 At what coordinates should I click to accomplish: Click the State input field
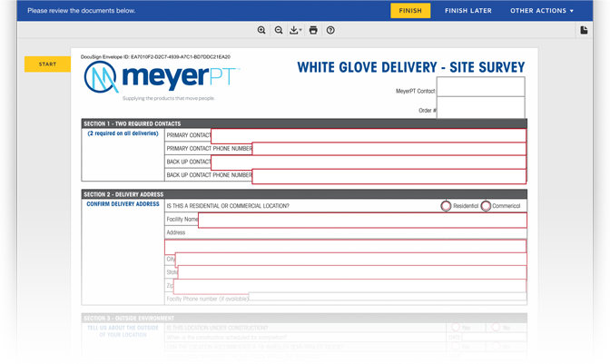[352, 272]
